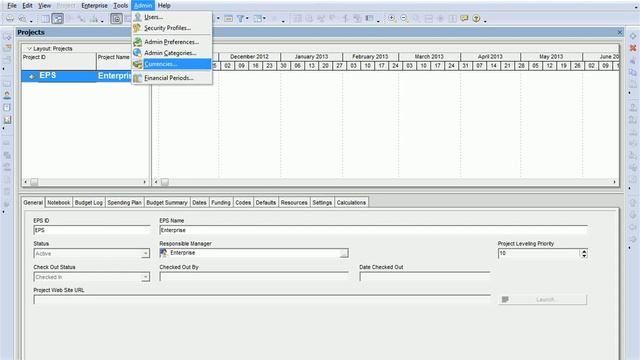Viewport: 640px width, 360px height.
Task: Switch to the General tab
Action: click(x=33, y=202)
